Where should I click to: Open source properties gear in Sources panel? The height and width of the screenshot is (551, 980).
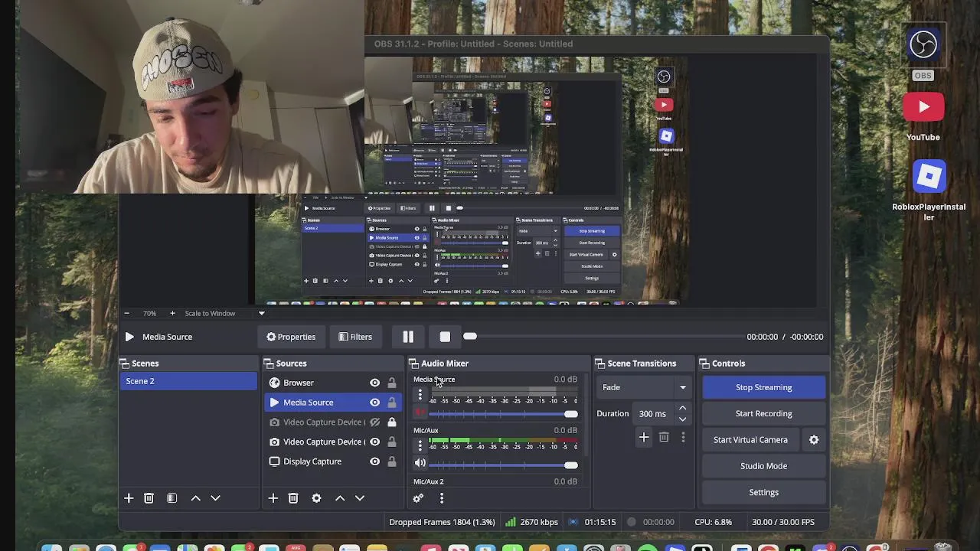(316, 498)
